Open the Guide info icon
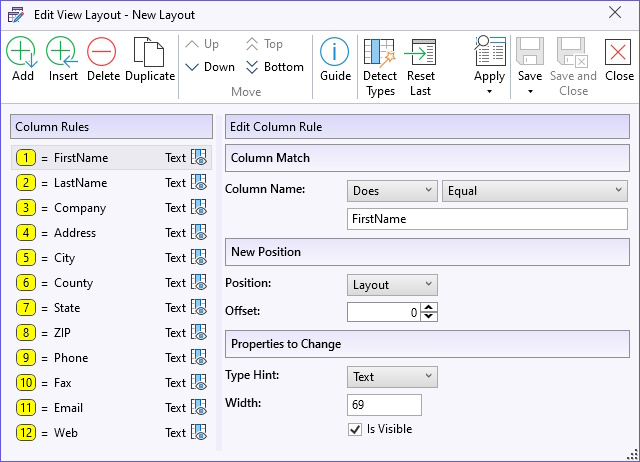 coord(335,52)
